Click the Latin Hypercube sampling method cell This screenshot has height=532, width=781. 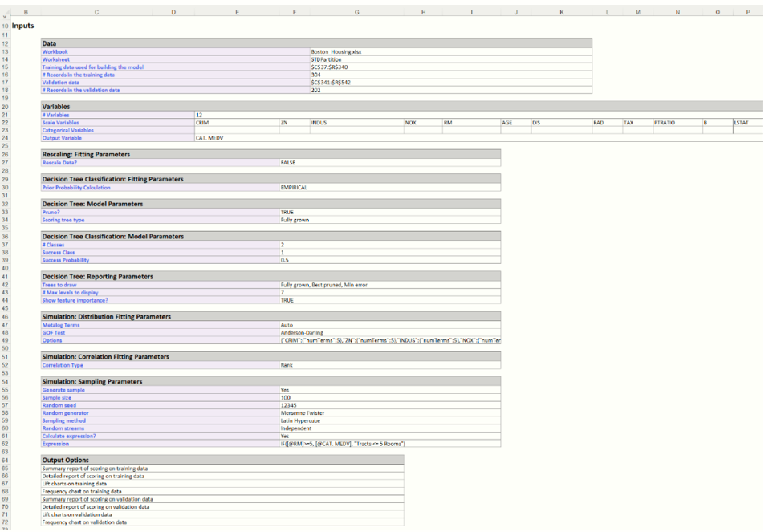302,420
